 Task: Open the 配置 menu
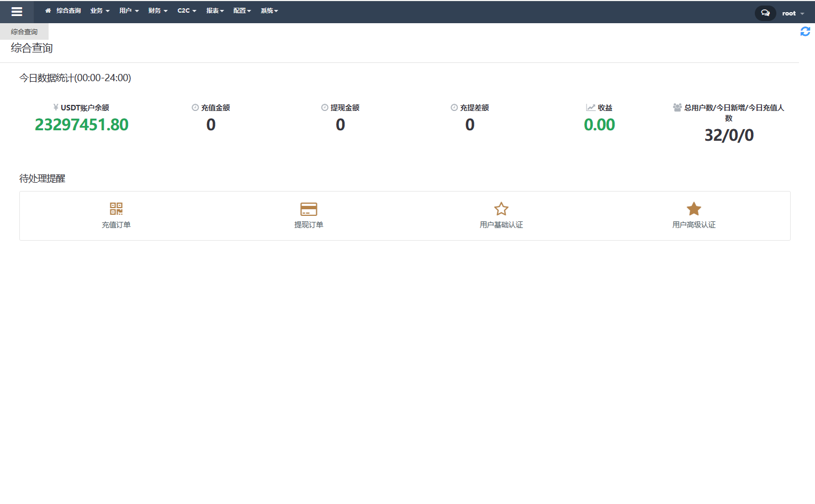[242, 10]
